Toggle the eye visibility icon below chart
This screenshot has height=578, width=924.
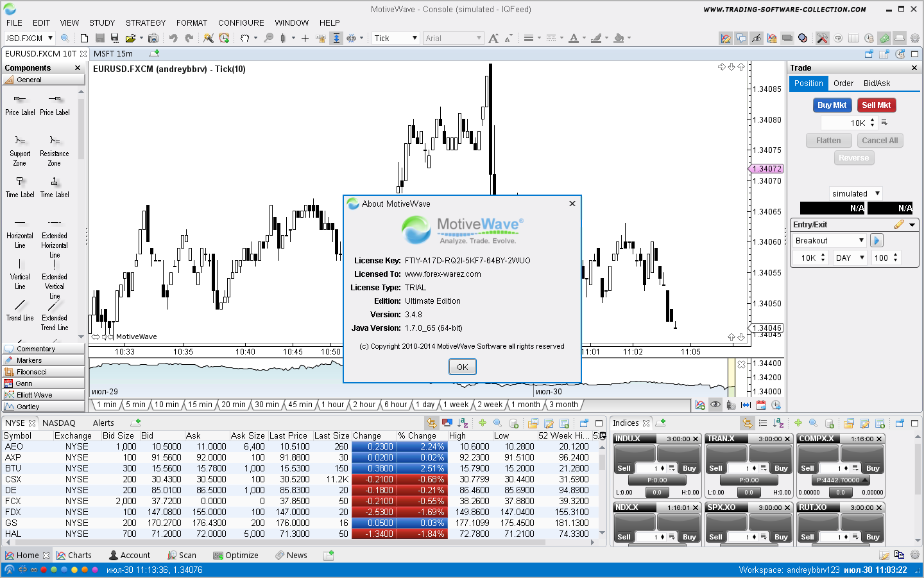click(x=715, y=405)
